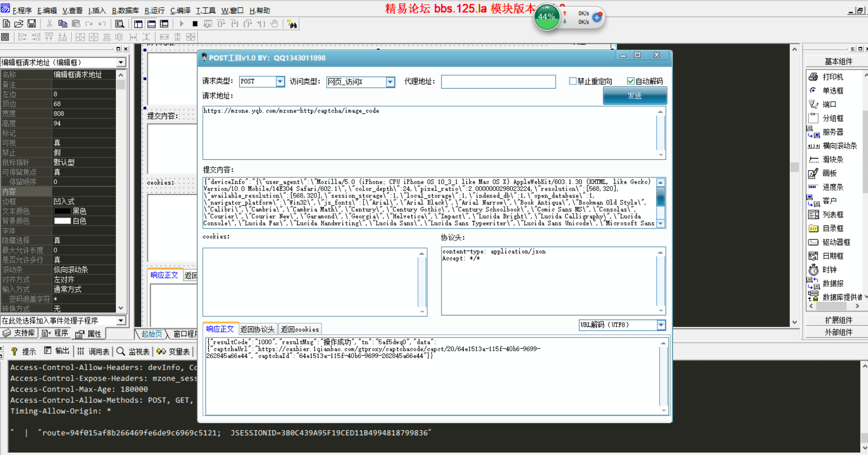
Task: Select the 日期框 date box component
Action: pos(832,256)
